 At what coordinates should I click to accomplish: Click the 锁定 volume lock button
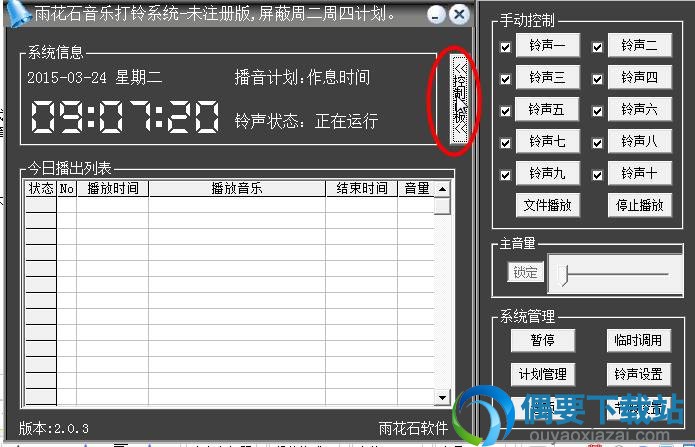click(x=525, y=272)
